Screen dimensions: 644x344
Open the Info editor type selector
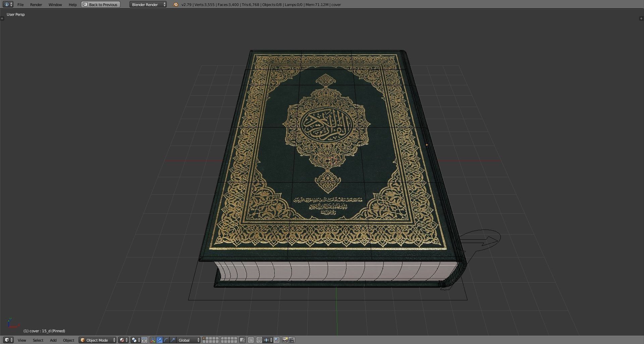[8, 4]
